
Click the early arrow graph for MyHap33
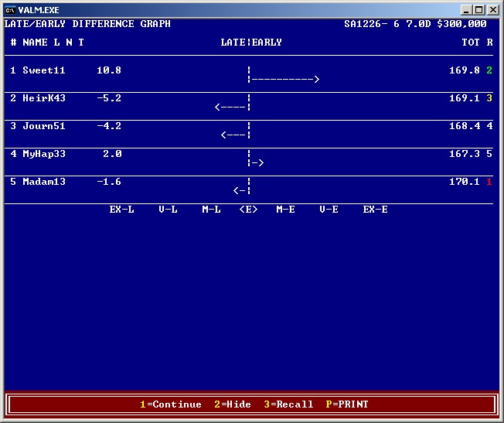click(x=256, y=162)
